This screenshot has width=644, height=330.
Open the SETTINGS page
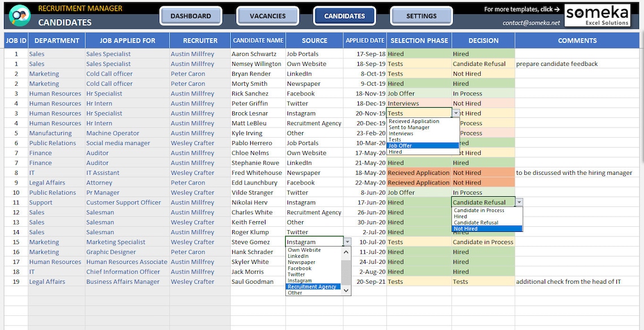pyautogui.click(x=421, y=15)
